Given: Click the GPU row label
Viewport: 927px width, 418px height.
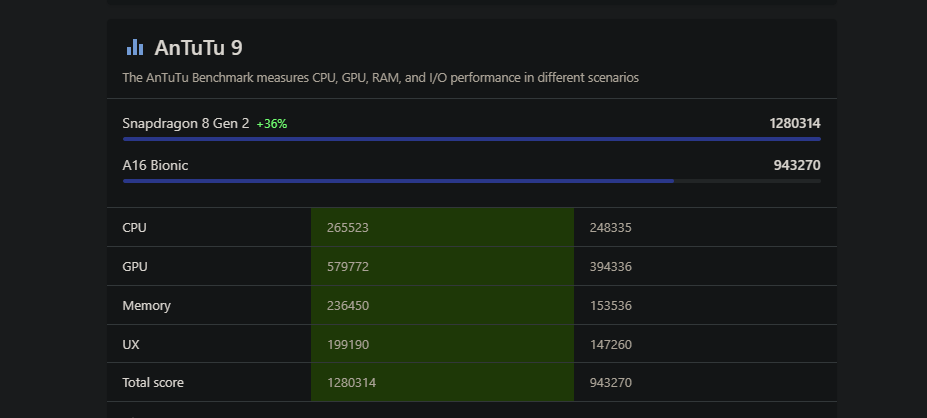Looking at the screenshot, I should click(135, 267).
